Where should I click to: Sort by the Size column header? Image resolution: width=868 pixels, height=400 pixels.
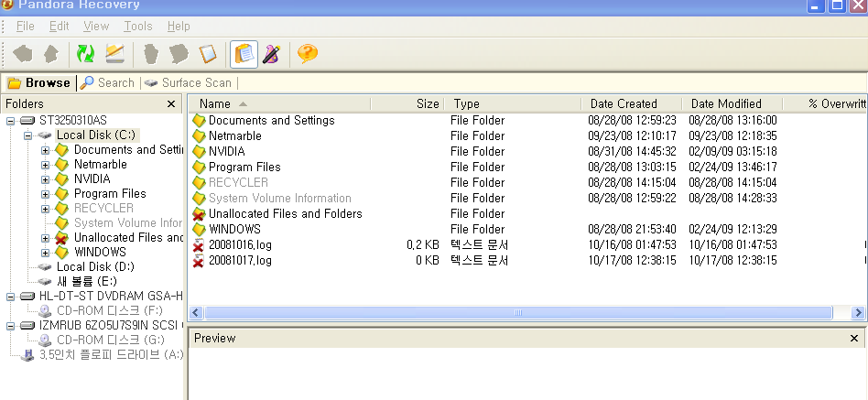(408, 104)
